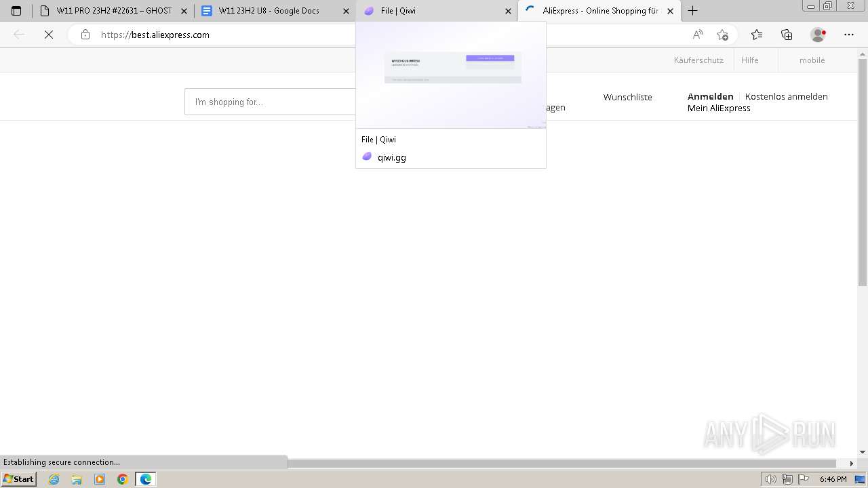The width and height of the screenshot is (868, 488).
Task: Launch Internet Explorer from taskbar
Action: point(54,479)
